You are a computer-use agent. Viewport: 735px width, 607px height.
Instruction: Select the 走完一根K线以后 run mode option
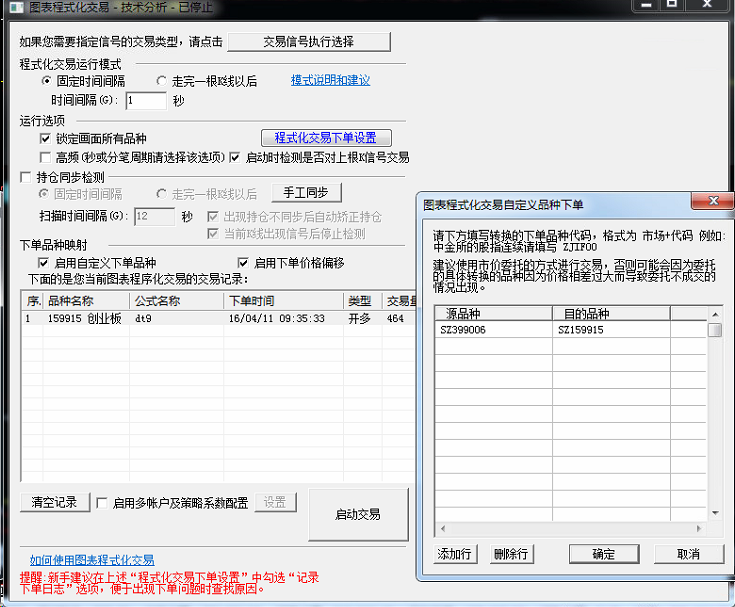(162, 81)
